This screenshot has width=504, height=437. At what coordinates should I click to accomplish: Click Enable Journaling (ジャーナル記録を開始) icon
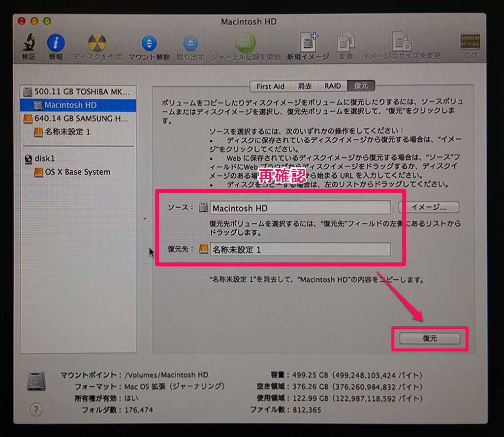click(x=245, y=43)
